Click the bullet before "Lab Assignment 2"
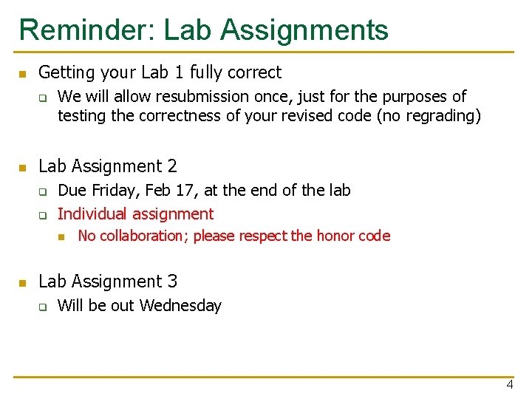The height and width of the screenshot is (399, 532). (x=23, y=168)
